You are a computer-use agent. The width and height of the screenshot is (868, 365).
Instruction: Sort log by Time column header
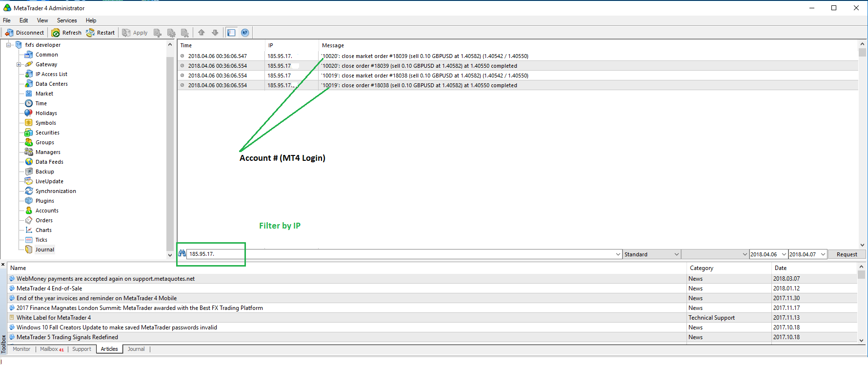pos(222,45)
